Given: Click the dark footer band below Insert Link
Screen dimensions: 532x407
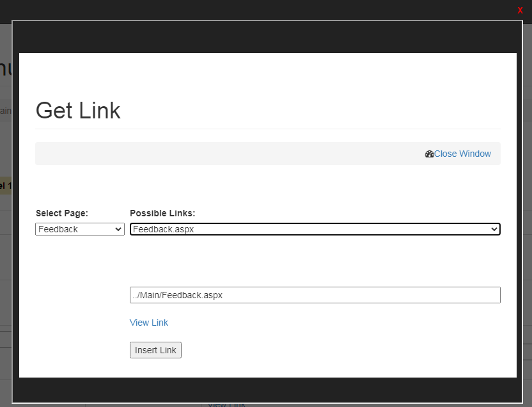Looking at the screenshot, I should [267, 389].
